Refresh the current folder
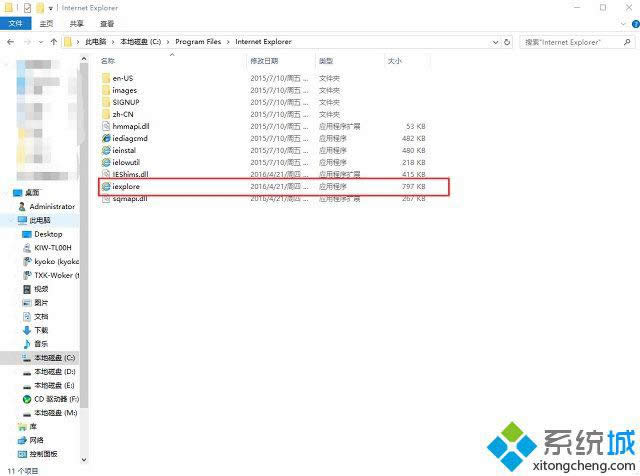The image size is (640, 476). (507, 42)
